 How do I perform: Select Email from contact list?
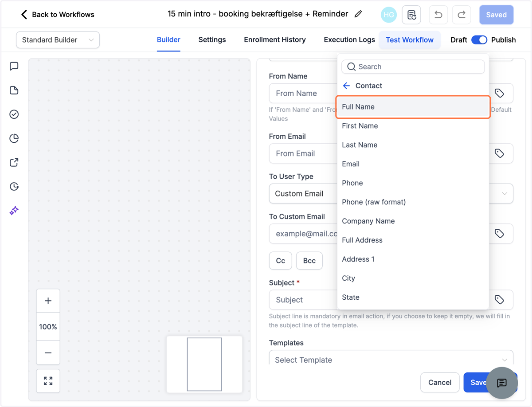click(x=413, y=164)
